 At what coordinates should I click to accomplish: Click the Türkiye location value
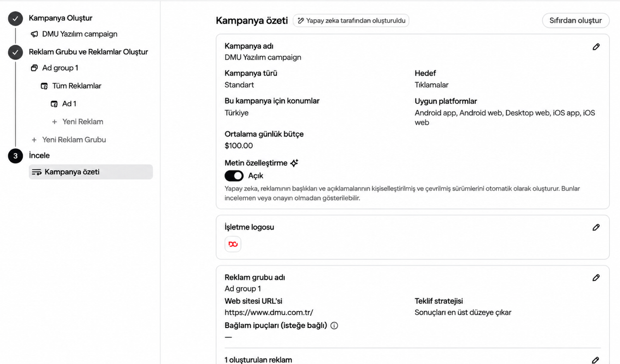pyautogui.click(x=236, y=113)
